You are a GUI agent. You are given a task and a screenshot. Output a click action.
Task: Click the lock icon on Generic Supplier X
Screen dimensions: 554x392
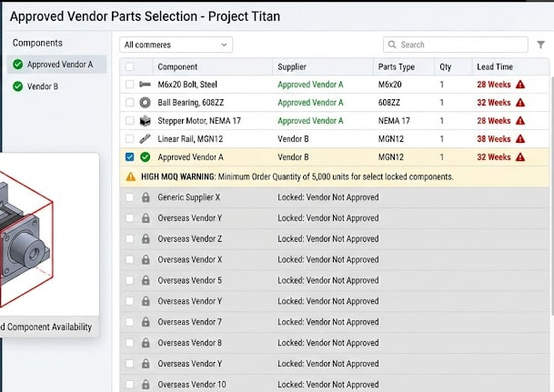click(x=146, y=197)
